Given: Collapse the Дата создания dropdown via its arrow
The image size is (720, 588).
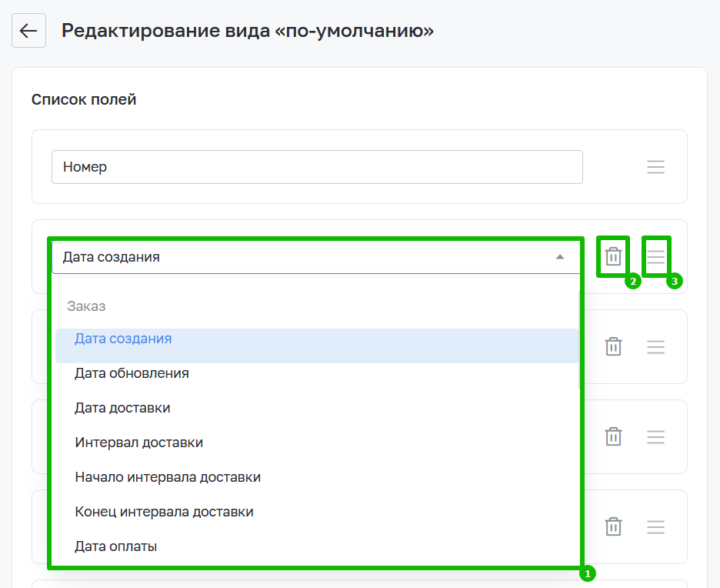Looking at the screenshot, I should tap(560, 257).
